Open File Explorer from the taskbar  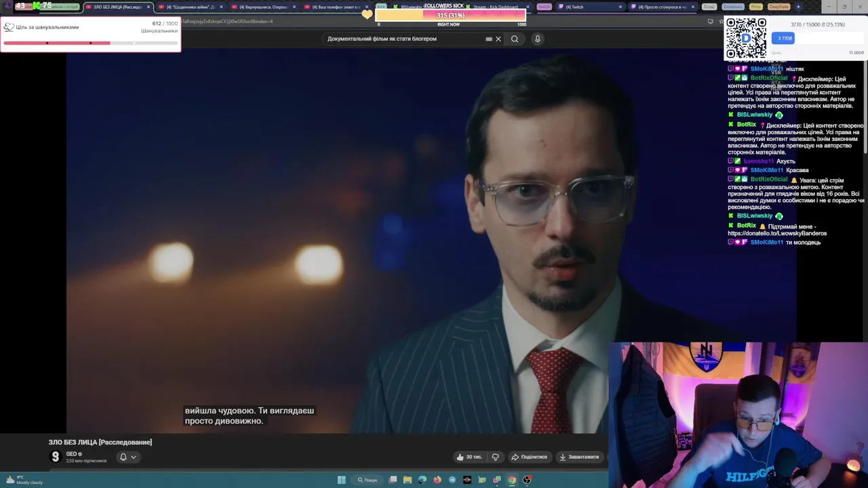click(408, 480)
